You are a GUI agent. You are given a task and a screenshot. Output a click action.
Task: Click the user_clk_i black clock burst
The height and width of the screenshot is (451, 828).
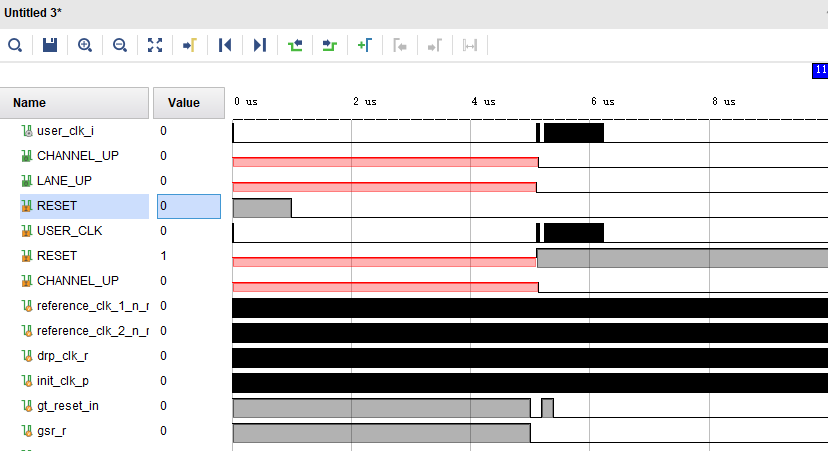point(573,133)
